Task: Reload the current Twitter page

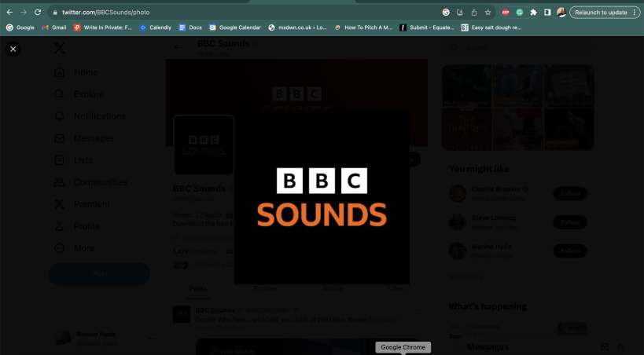Action: tap(37, 13)
